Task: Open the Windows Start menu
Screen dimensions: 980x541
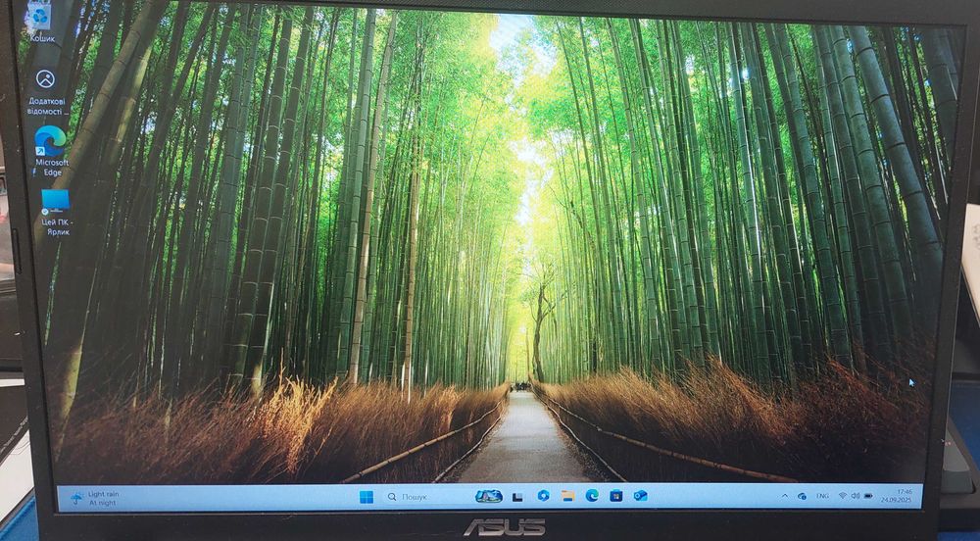Action: (x=367, y=497)
